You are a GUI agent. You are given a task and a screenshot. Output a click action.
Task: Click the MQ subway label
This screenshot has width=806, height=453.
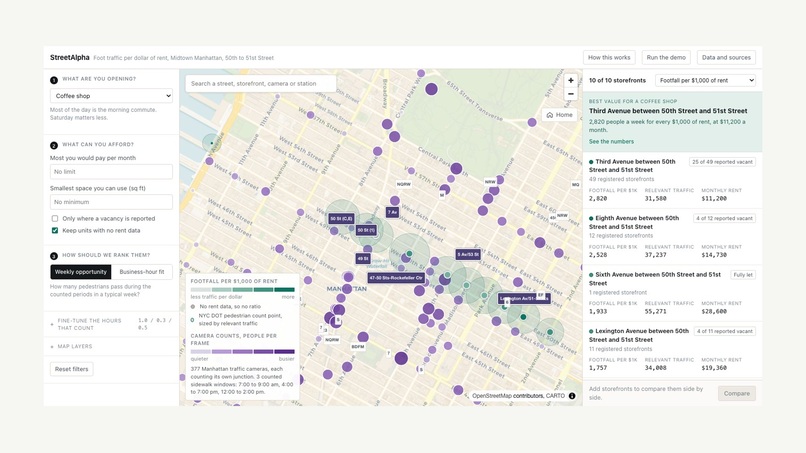(576, 185)
